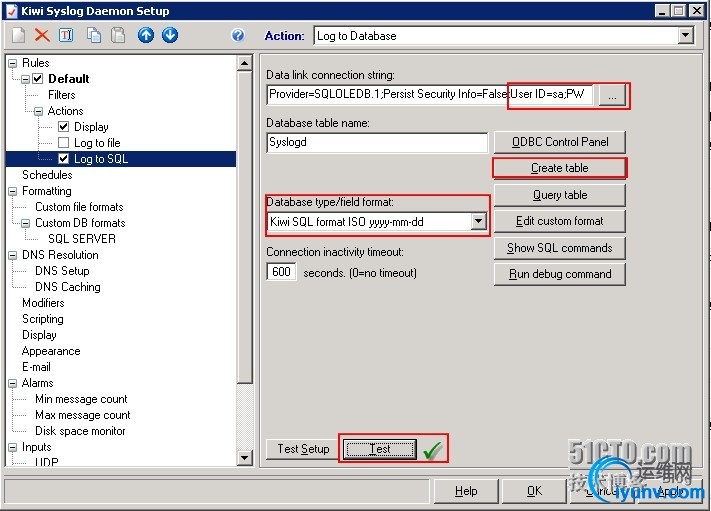
Task: Click the Rename toolbar icon
Action: pyautogui.click(x=66, y=35)
